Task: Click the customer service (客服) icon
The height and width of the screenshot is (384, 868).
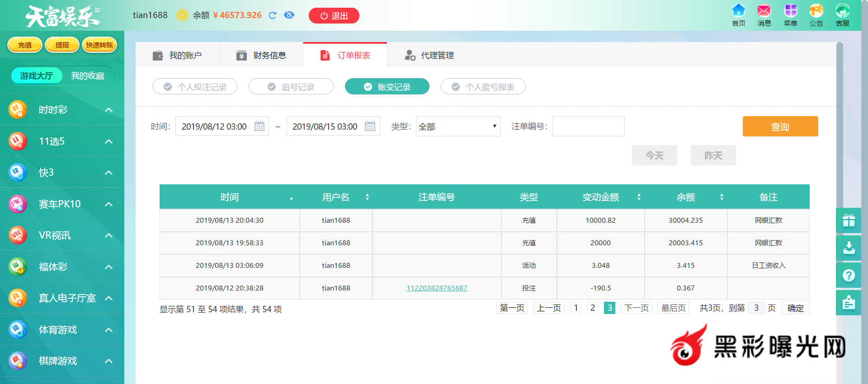Action: pyautogui.click(x=842, y=11)
